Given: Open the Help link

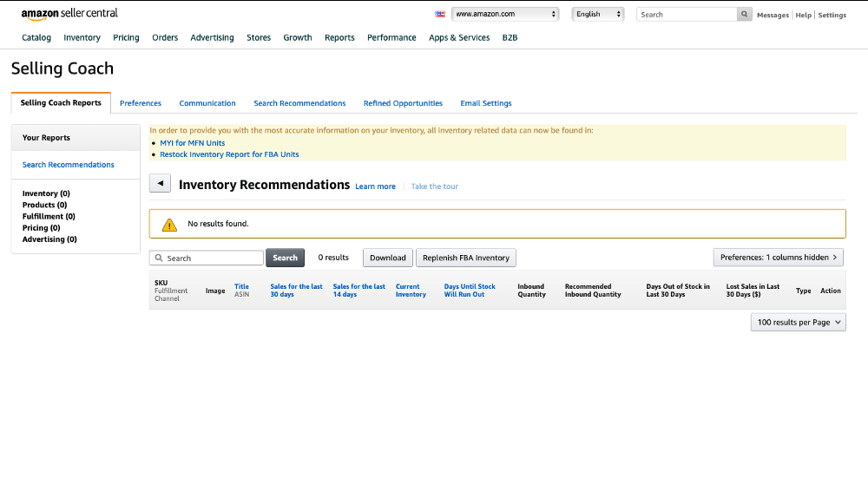Looking at the screenshot, I should pos(803,15).
